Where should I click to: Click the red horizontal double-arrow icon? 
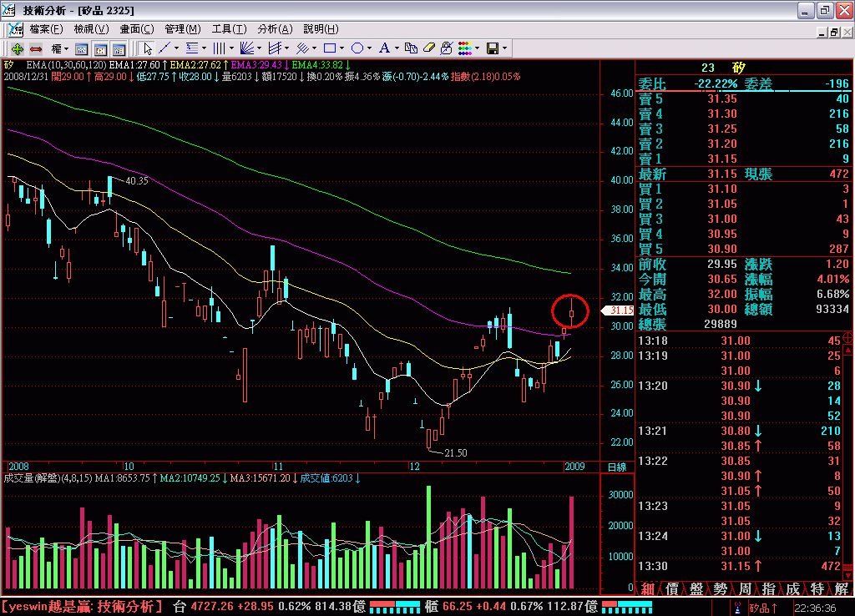click(36, 49)
